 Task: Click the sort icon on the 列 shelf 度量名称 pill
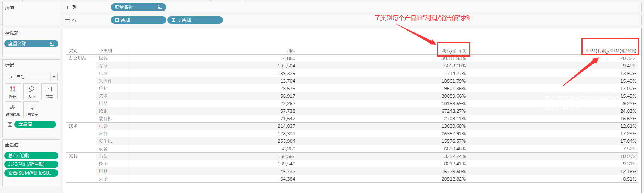[160, 7]
